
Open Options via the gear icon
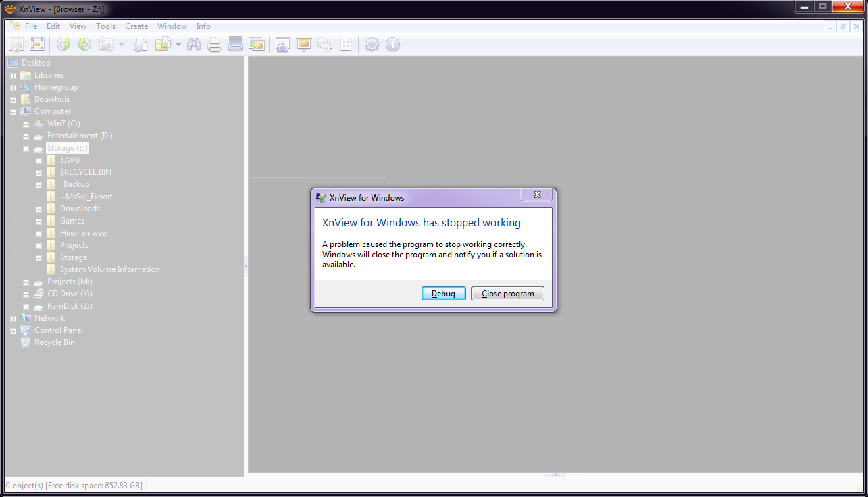(372, 45)
